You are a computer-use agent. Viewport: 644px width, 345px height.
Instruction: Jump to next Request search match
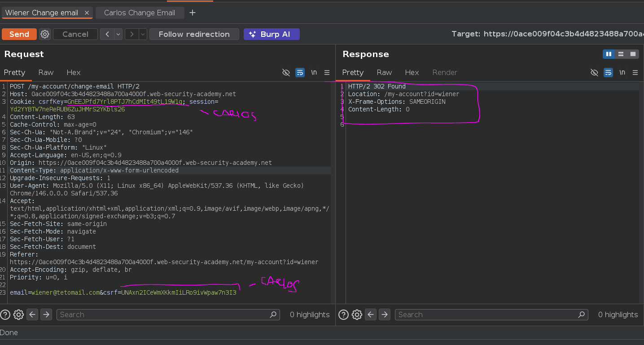(46, 314)
